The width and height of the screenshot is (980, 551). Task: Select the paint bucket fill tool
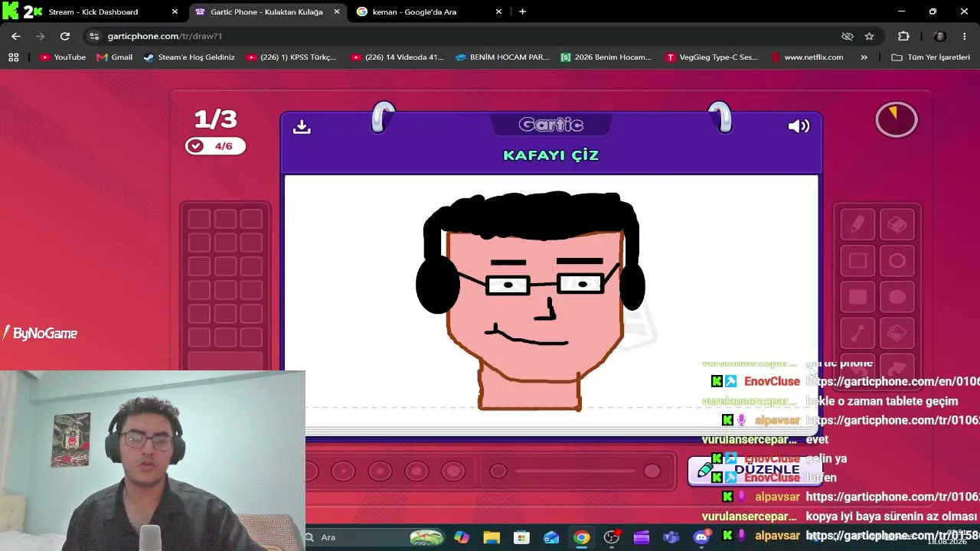[x=897, y=333]
